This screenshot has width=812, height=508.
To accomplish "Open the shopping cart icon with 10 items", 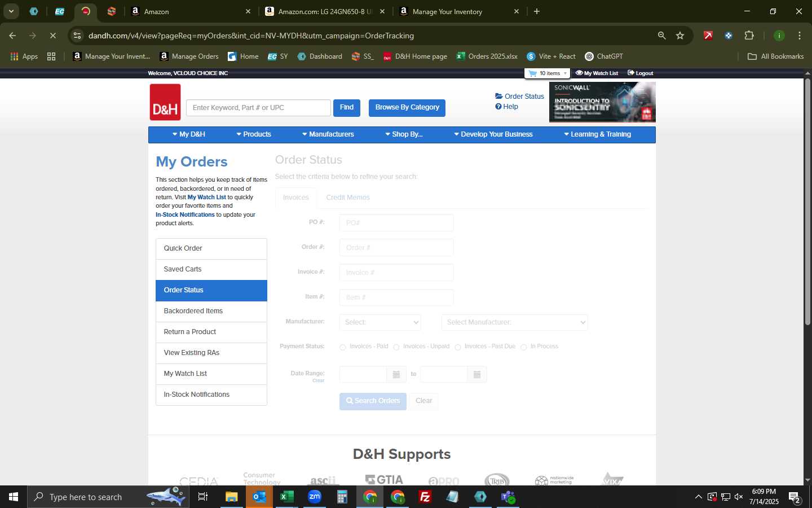I will coord(532,73).
